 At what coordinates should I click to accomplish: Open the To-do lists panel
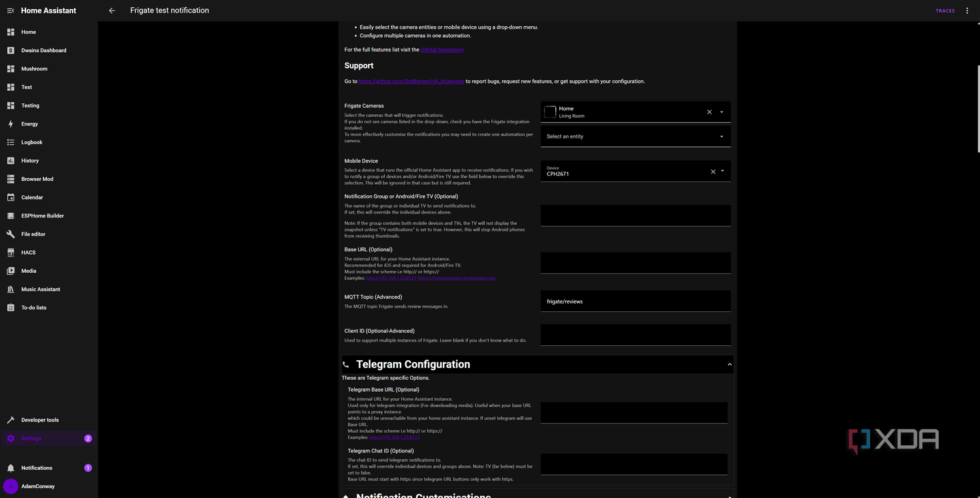pos(49,307)
